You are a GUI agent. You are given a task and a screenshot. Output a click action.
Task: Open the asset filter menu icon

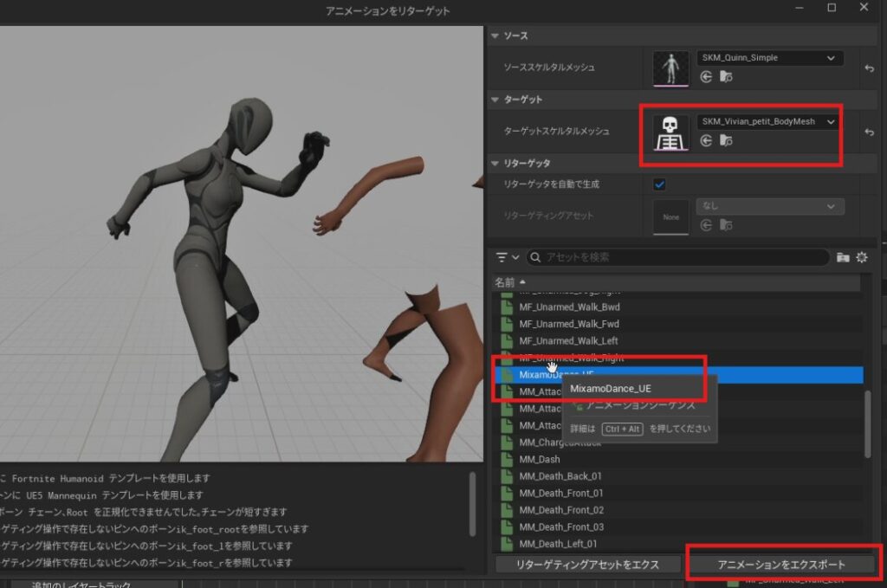click(507, 257)
